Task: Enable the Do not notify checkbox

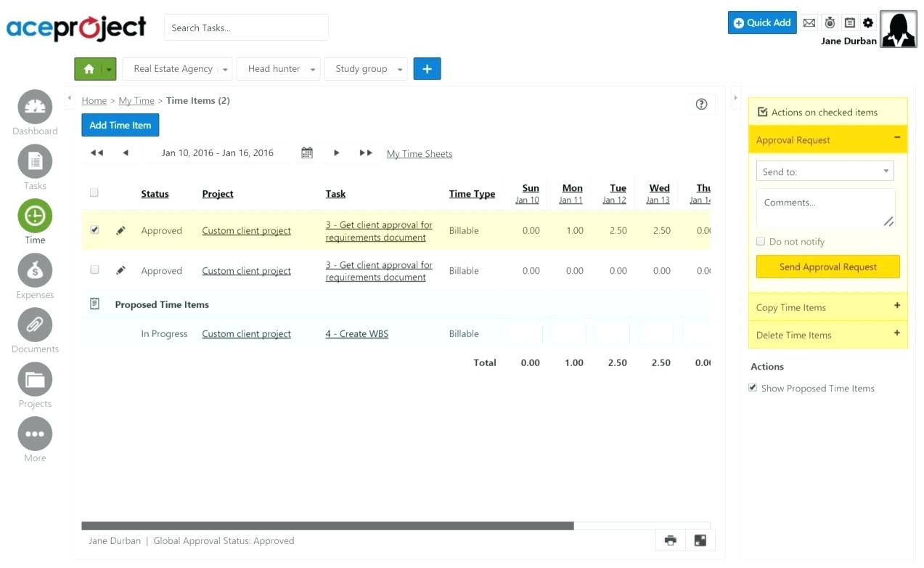Action: coord(761,241)
